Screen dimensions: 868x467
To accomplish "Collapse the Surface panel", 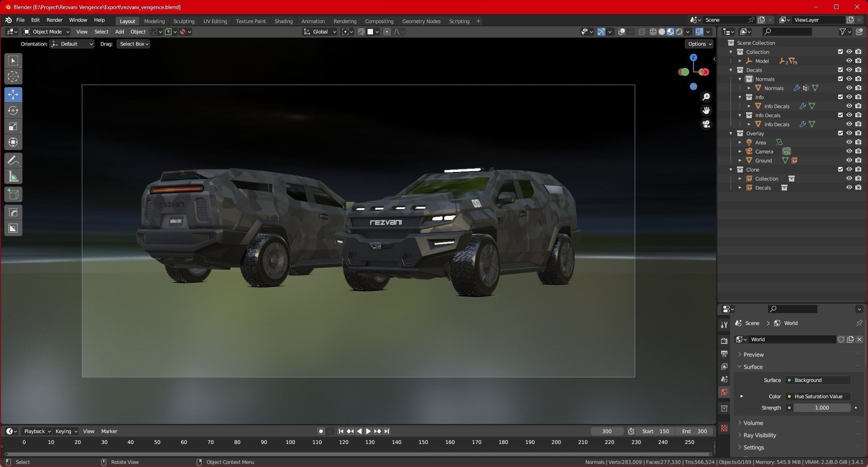I will 753,367.
